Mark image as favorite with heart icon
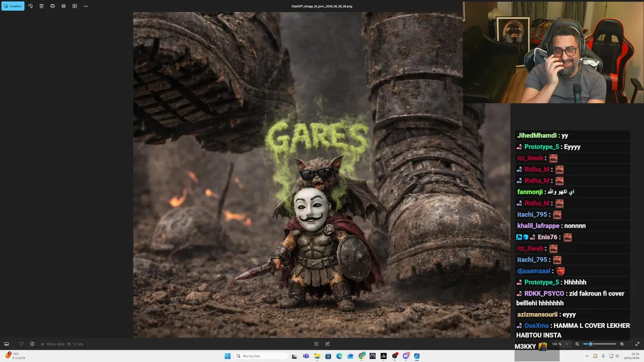The height and width of the screenshot is (362, 644). (x=21, y=344)
